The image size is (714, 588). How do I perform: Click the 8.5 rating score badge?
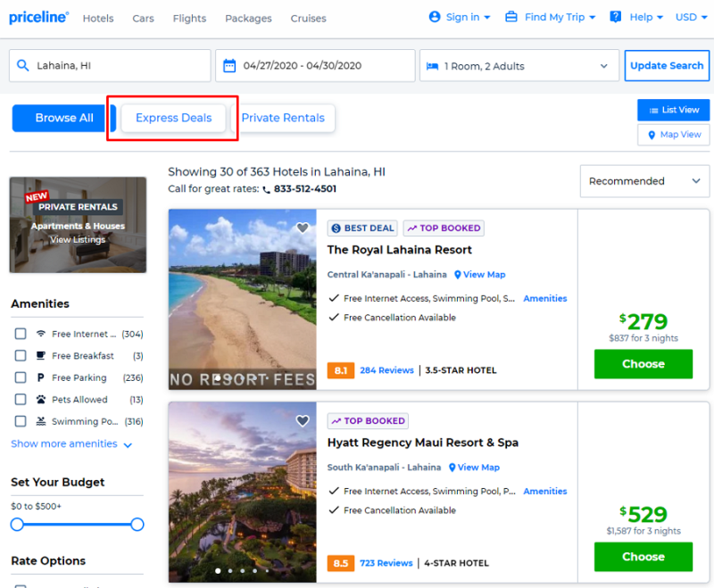(341, 563)
